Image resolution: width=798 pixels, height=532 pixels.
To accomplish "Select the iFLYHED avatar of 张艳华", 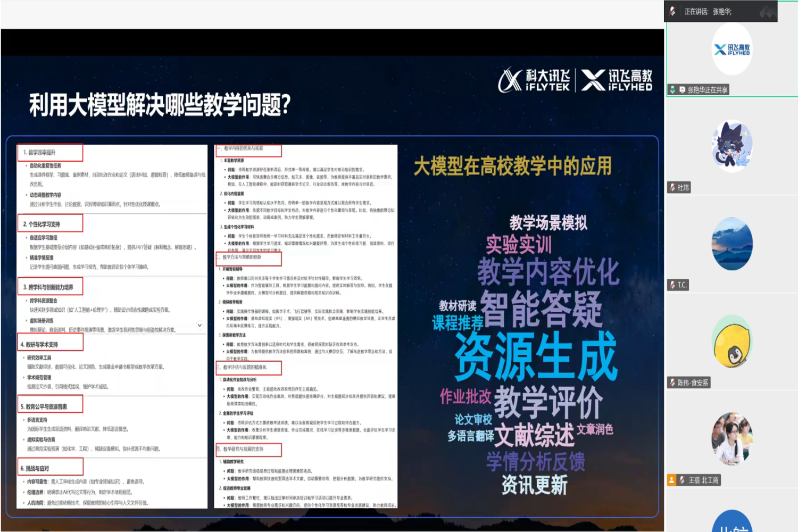I will coord(732,49).
